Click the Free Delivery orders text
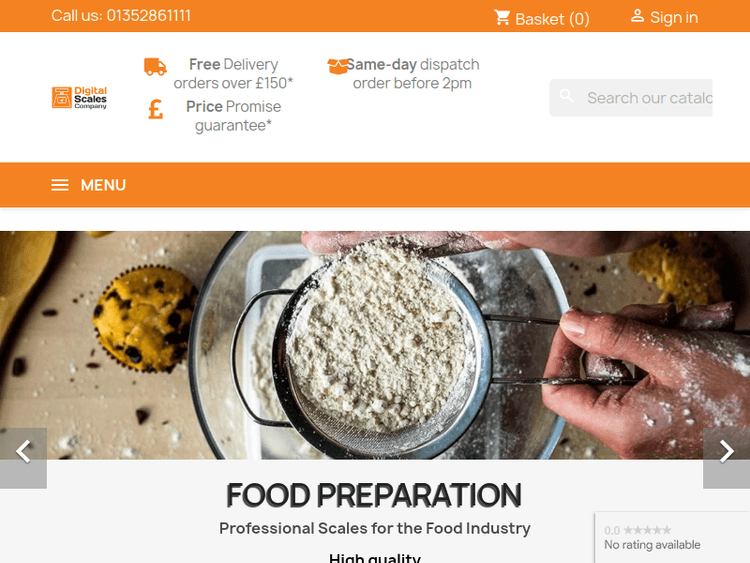Viewport: 750px width, 563px height. 233,74
